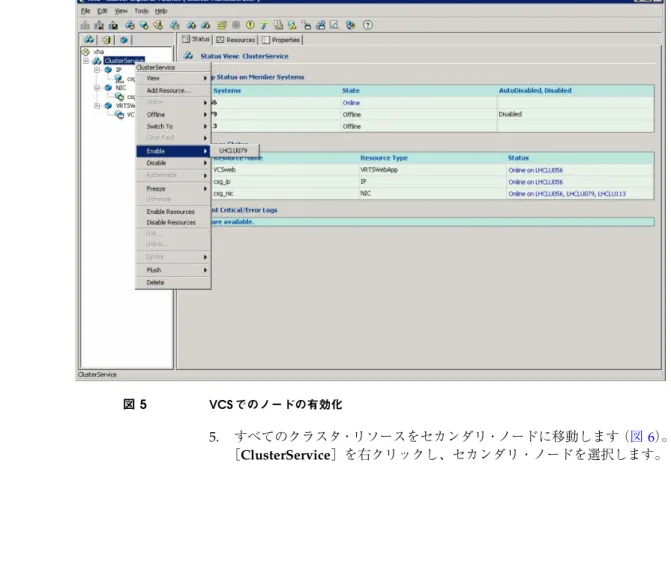Click the Configure Global Groups icon

tap(320, 25)
